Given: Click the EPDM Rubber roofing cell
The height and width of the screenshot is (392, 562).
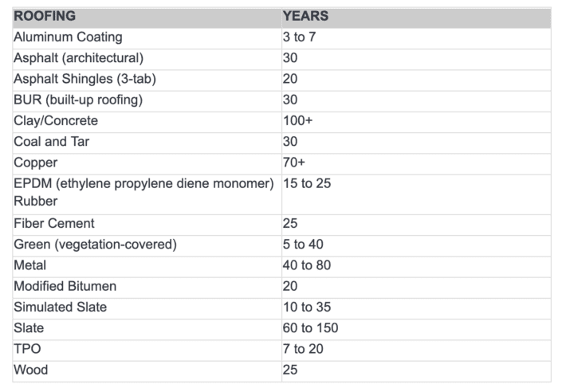Looking at the screenshot, I should pyautogui.click(x=143, y=192).
